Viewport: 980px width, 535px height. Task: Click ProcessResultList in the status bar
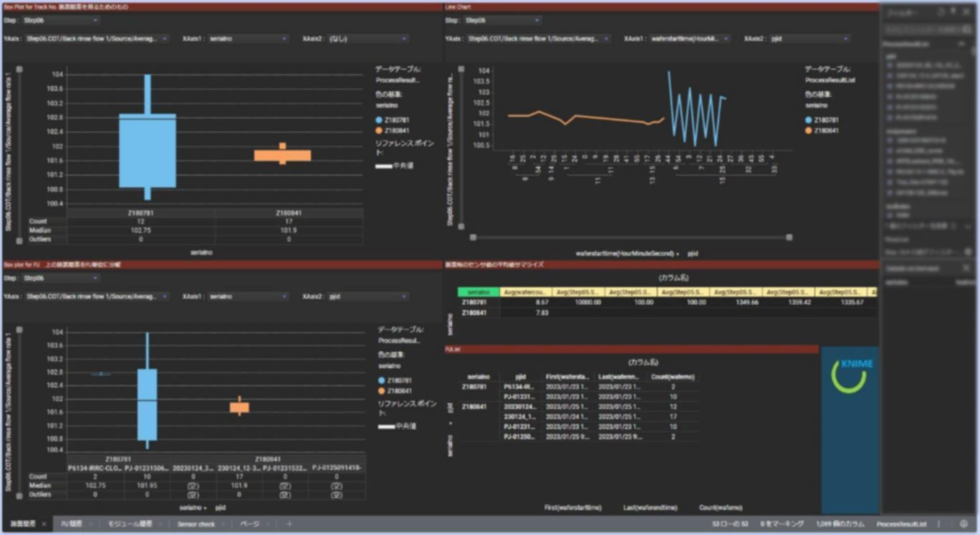click(901, 524)
